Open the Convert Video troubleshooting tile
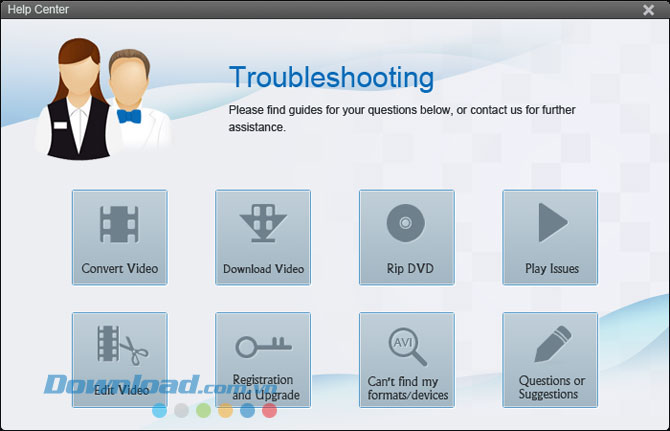Screen dimensions: 670x431 [x=120, y=237]
